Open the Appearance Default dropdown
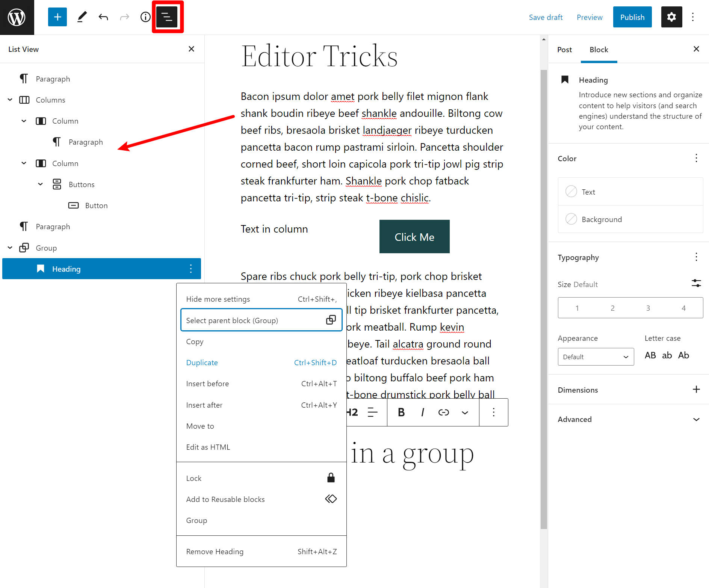 tap(596, 357)
